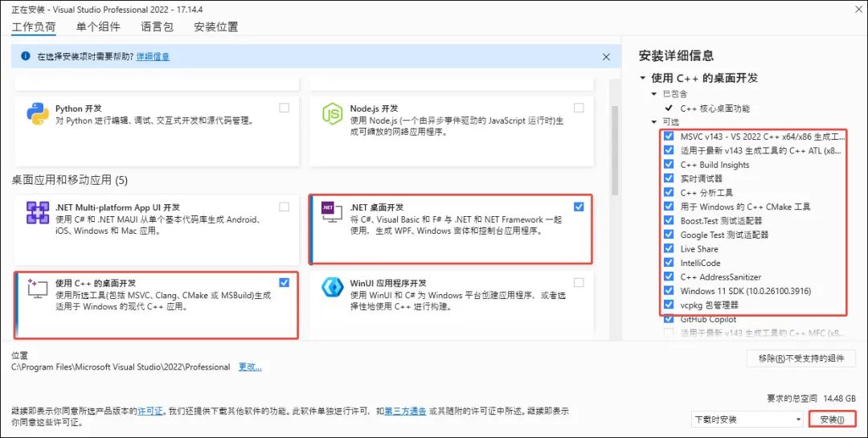Open the 下载时安装 dropdown
This screenshot has width=868, height=438.
pos(747,420)
